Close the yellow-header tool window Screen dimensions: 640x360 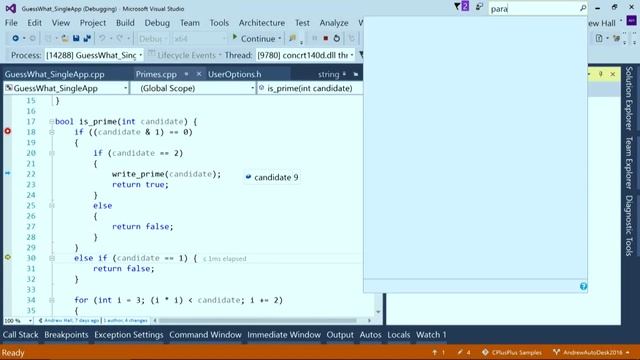click(x=613, y=74)
